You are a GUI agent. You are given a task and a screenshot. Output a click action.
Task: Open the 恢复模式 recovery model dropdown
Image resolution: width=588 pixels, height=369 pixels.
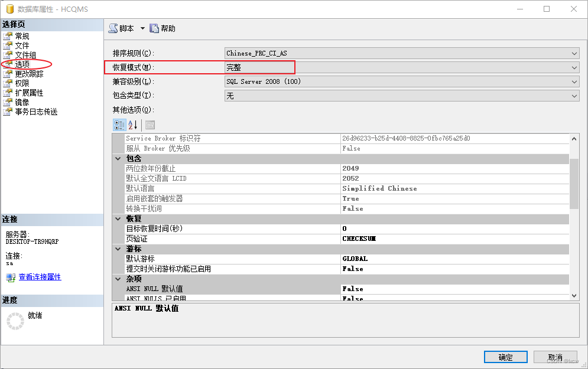402,67
